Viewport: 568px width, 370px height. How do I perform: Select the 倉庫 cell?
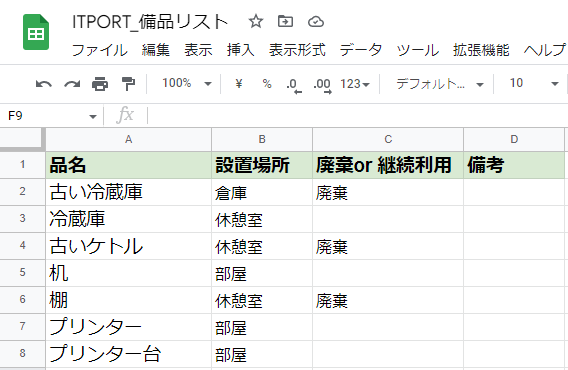point(262,192)
